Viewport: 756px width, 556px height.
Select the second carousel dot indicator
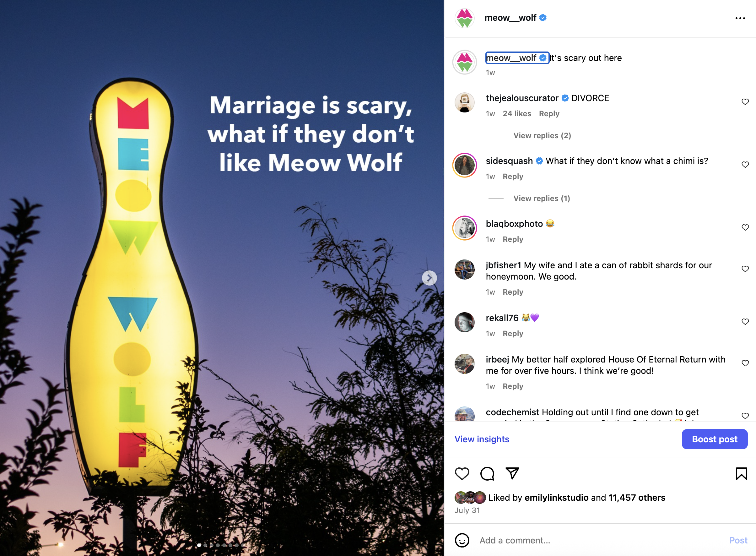205,545
